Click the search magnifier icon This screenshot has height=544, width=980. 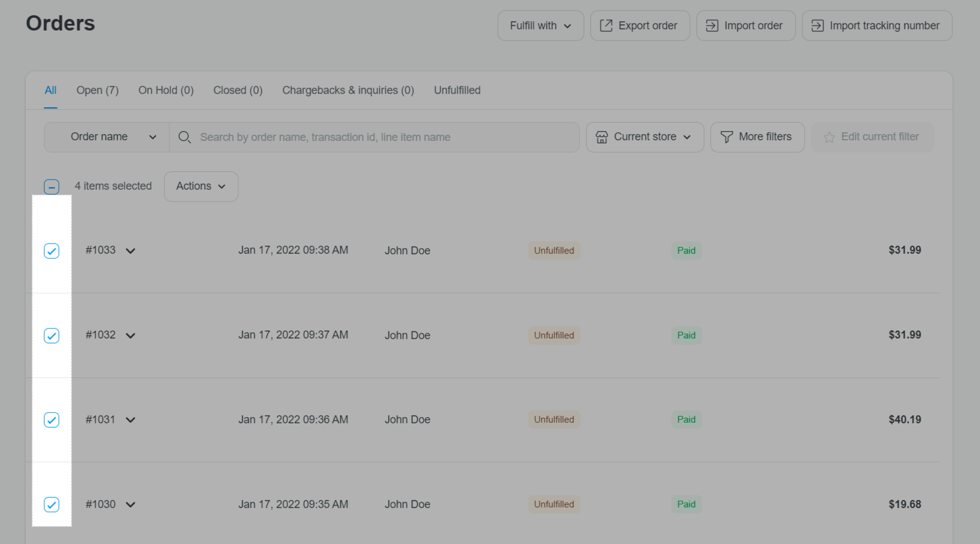tap(184, 137)
